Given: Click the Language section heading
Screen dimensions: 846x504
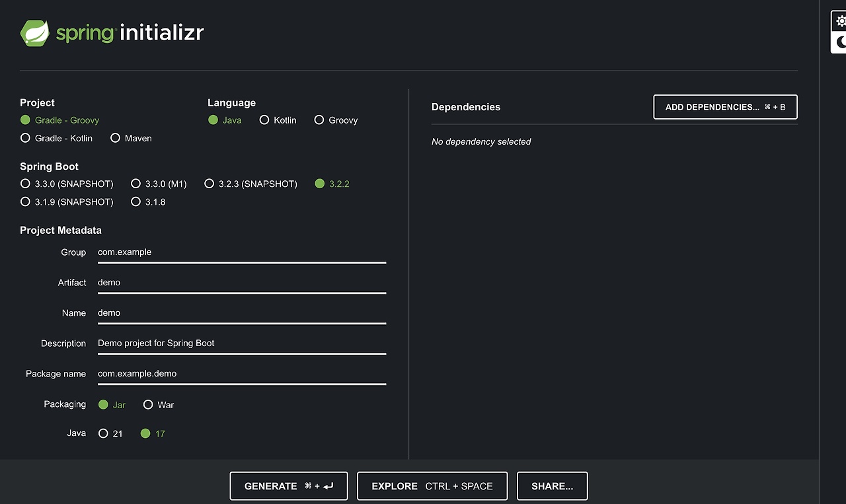Looking at the screenshot, I should (231, 102).
